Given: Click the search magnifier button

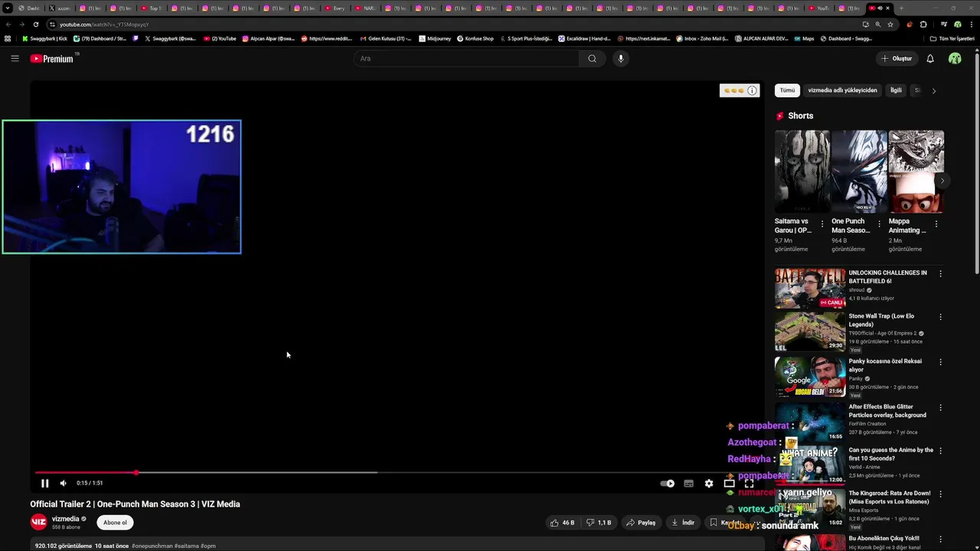Looking at the screenshot, I should click(592, 58).
